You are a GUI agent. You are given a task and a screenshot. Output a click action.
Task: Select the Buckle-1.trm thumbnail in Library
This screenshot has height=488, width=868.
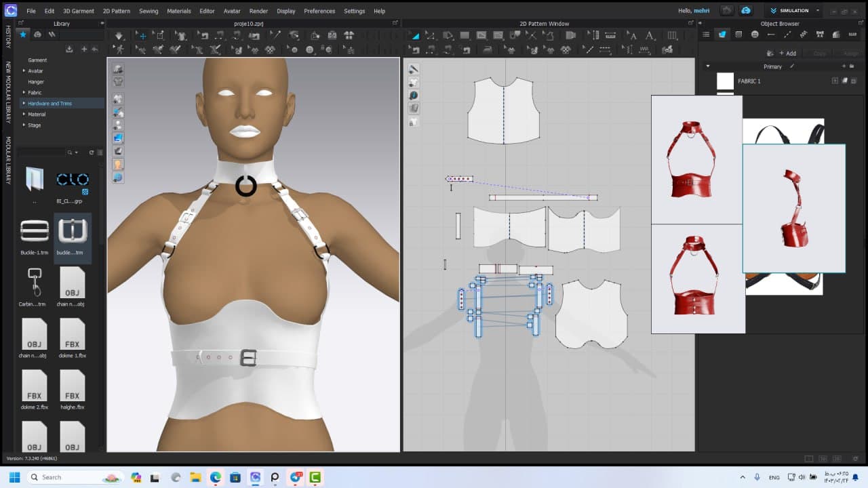click(35, 231)
